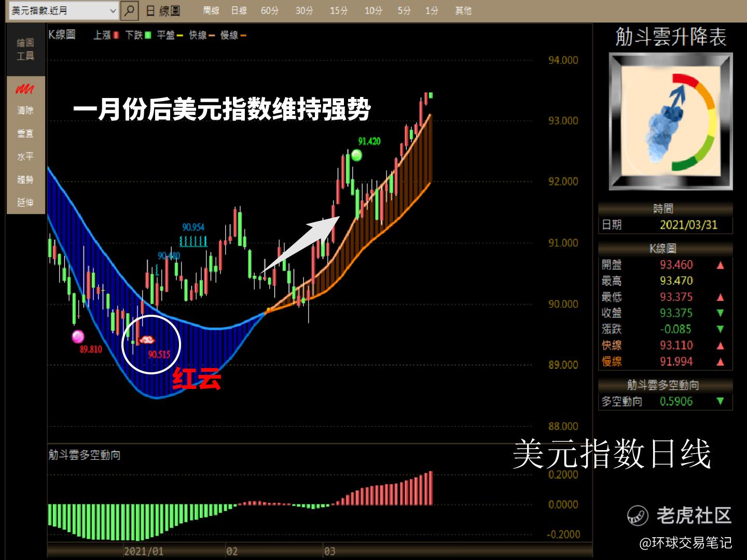Click the 慢線 legend line marker

point(243,36)
